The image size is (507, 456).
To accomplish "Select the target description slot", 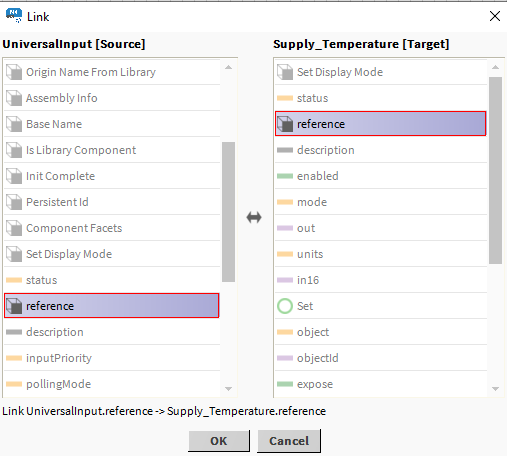I will pyautogui.click(x=381, y=150).
